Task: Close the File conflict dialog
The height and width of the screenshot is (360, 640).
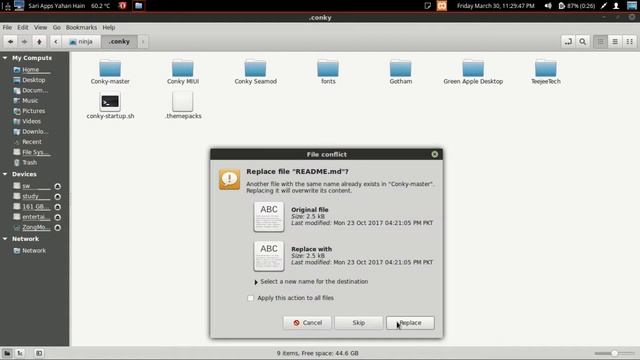Action: click(435, 154)
